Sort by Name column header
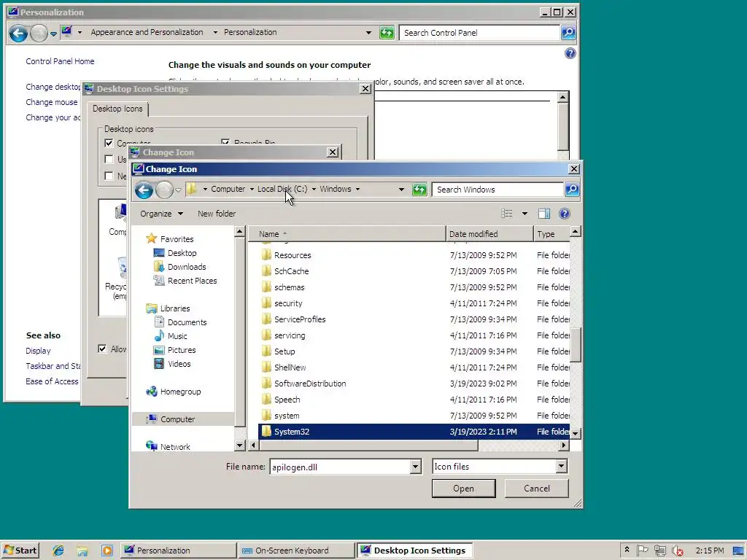The width and height of the screenshot is (747, 560). click(x=347, y=234)
